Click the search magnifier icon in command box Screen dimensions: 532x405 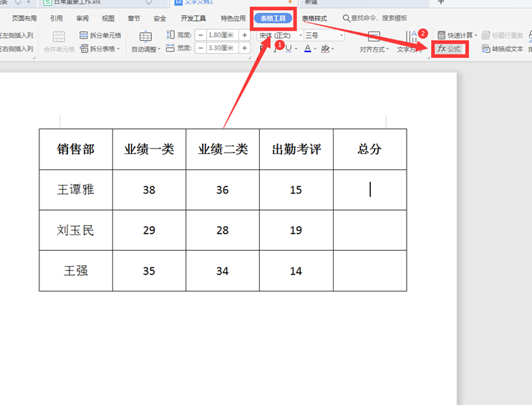(346, 18)
